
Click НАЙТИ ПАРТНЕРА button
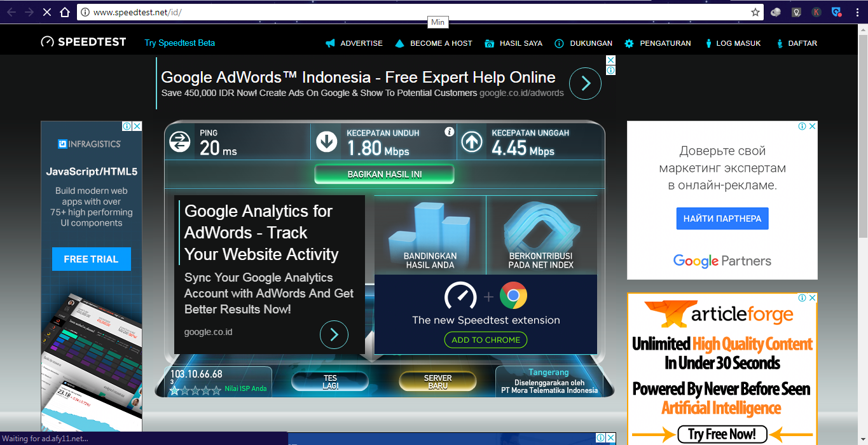[722, 218]
